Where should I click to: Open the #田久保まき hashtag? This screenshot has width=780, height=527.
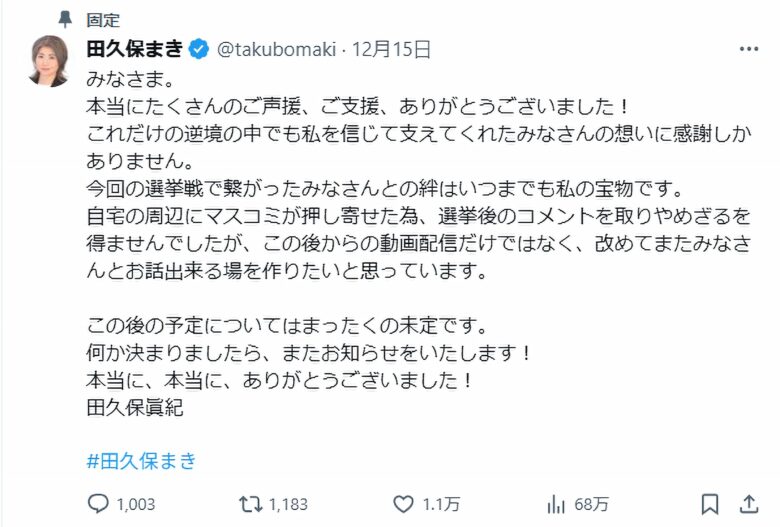point(141,461)
